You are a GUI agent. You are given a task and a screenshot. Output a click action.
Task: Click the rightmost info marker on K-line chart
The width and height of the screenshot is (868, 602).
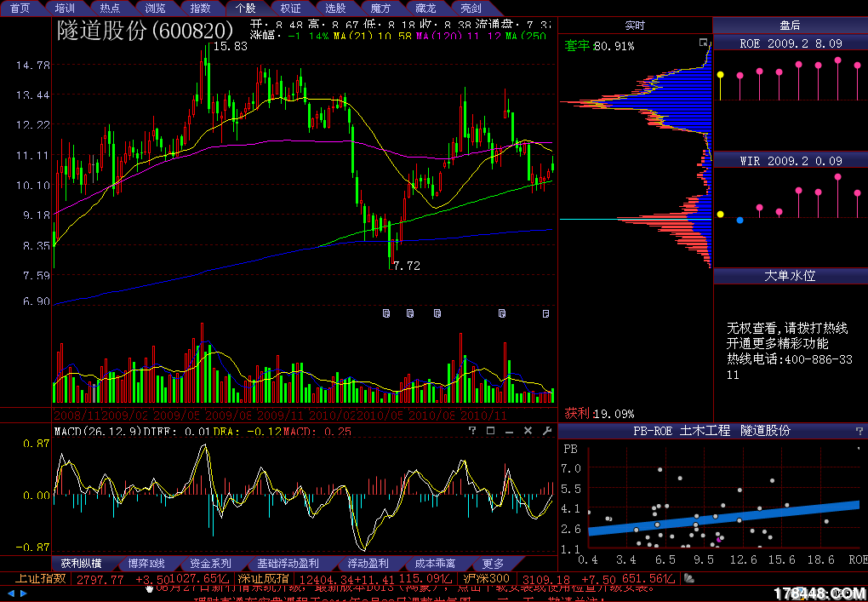(x=546, y=313)
